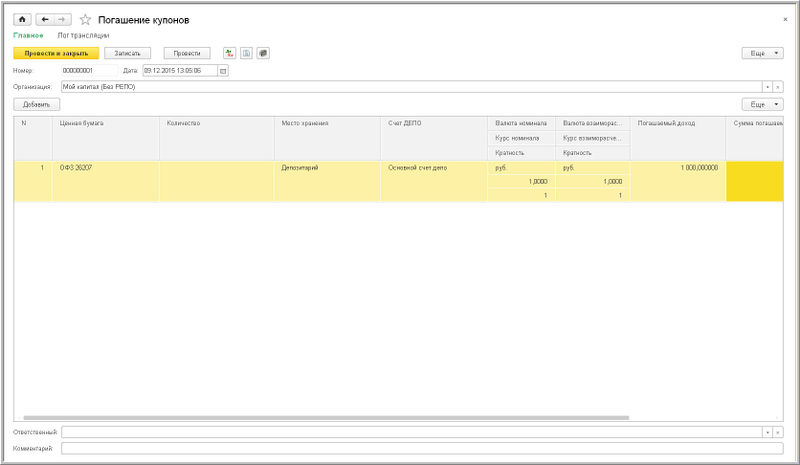Click into the Комментарий input field

[x=420, y=448]
